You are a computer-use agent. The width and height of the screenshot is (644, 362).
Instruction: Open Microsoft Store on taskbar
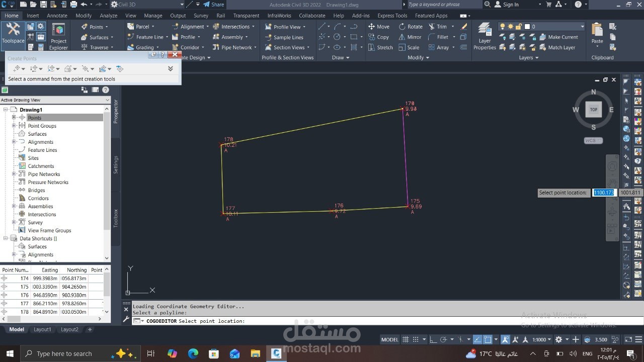click(x=214, y=353)
